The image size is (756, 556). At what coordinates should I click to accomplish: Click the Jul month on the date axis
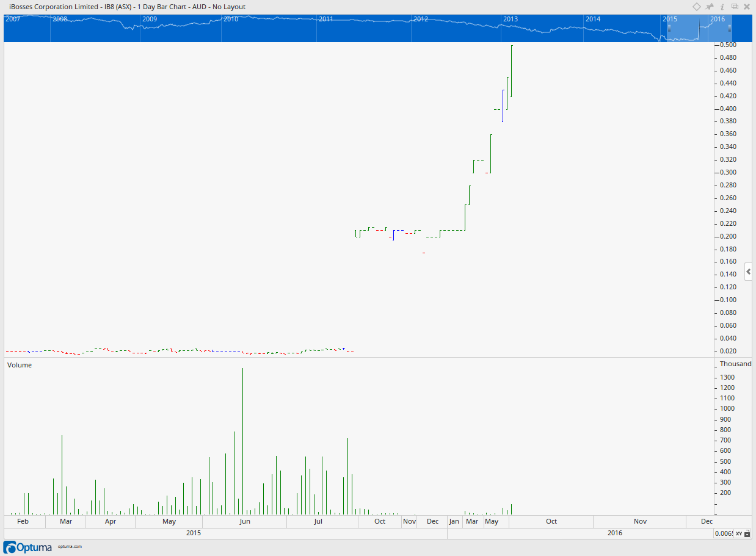[x=318, y=521]
